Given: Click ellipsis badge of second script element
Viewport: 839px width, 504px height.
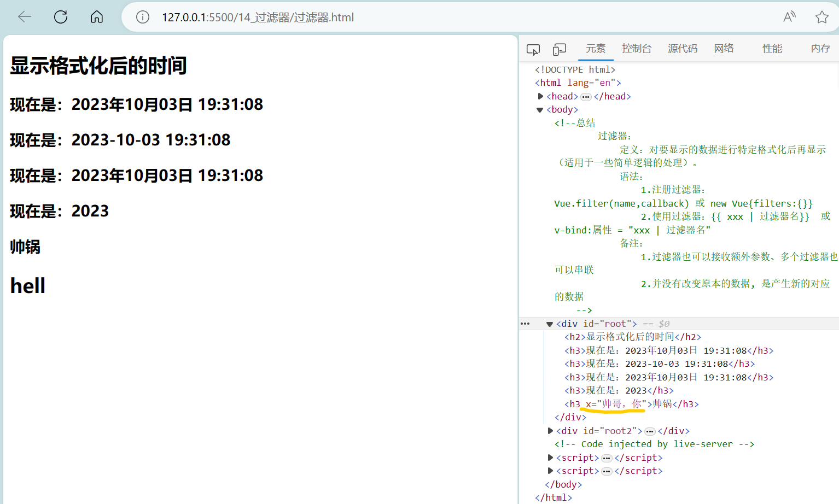Looking at the screenshot, I should [607, 471].
